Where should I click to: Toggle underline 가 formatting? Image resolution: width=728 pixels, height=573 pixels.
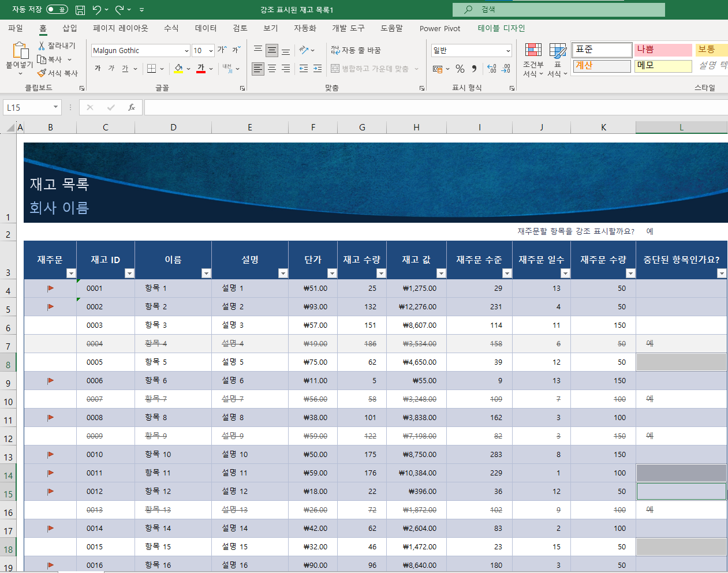click(125, 69)
